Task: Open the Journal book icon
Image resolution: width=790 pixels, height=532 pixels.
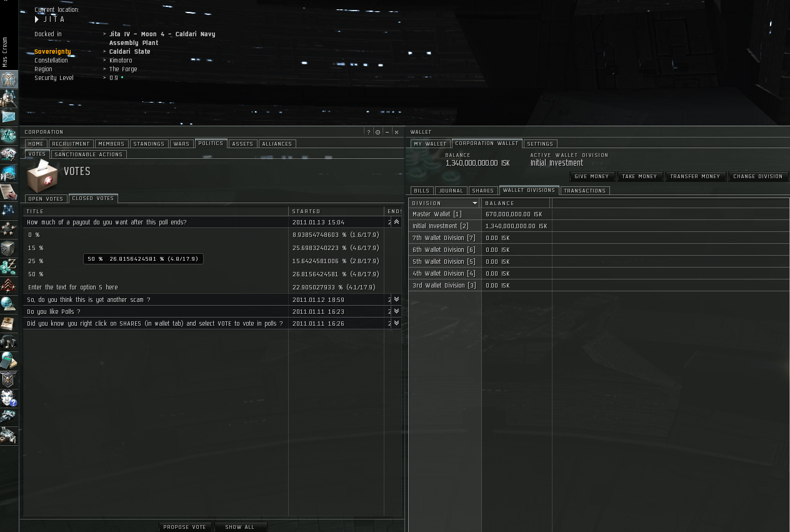Action: click(9, 323)
